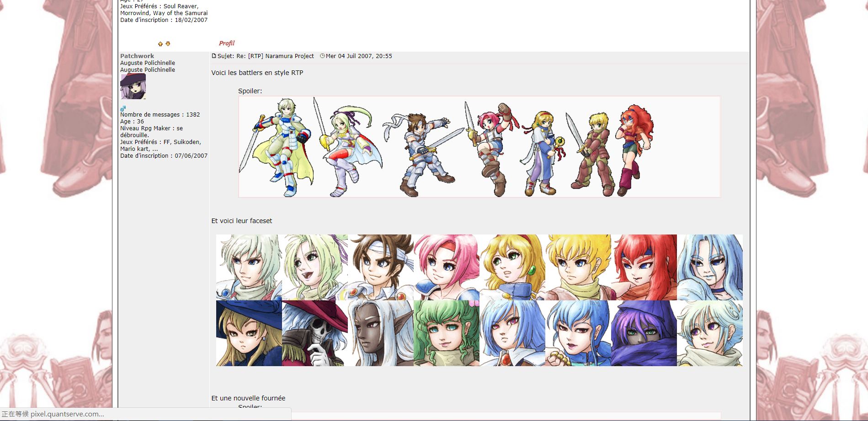Click the blonde mage with staff battler sprite
Image resolution: width=868 pixels, height=421 pixels.
(543, 154)
